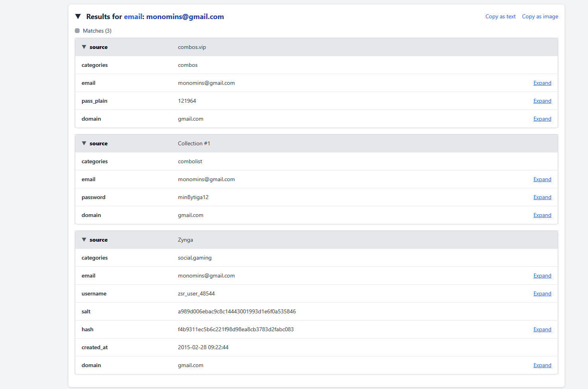Image resolution: width=588 pixels, height=389 pixels.
Task: Expand the domain row under combos.vip
Action: (x=542, y=119)
